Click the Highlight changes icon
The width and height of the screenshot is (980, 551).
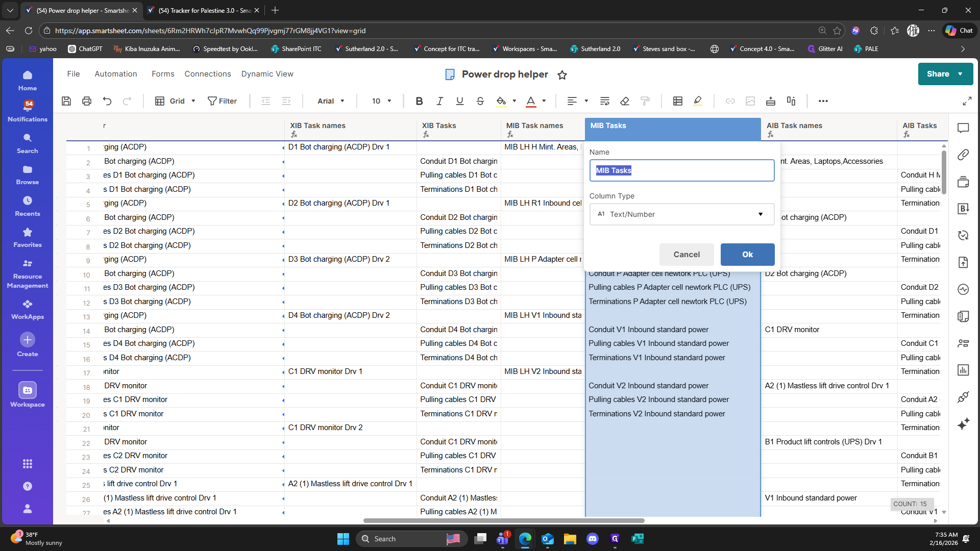click(x=698, y=101)
